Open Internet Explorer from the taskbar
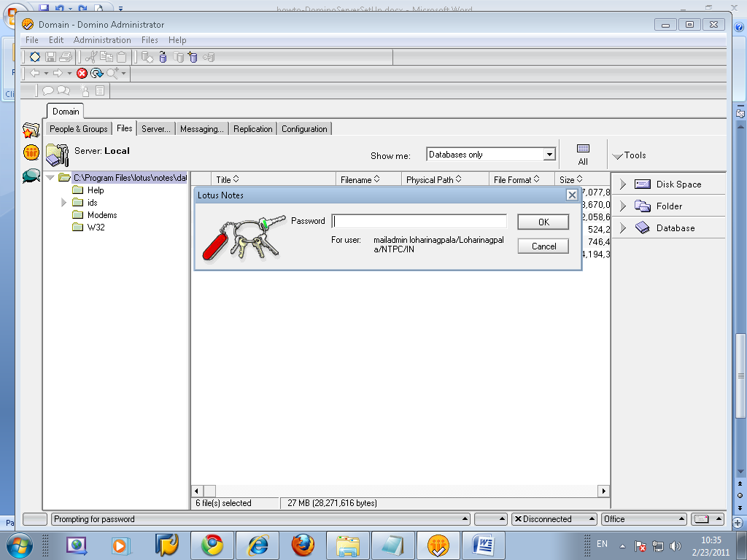Image resolution: width=747 pixels, height=560 pixels. coord(258,545)
